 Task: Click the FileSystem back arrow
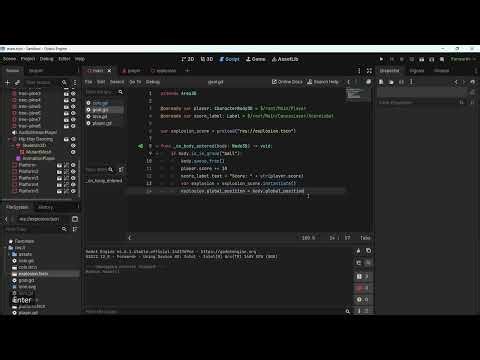click(6, 219)
